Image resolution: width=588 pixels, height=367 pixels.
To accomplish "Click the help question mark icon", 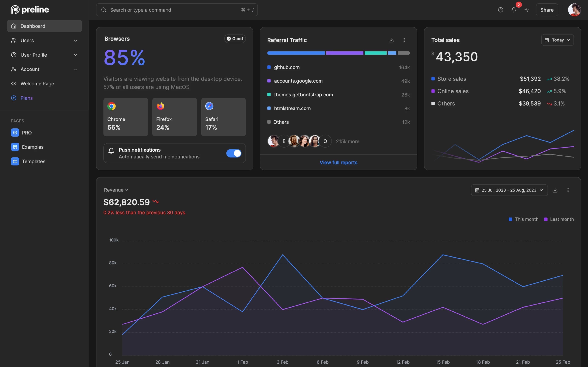I will coord(501,10).
